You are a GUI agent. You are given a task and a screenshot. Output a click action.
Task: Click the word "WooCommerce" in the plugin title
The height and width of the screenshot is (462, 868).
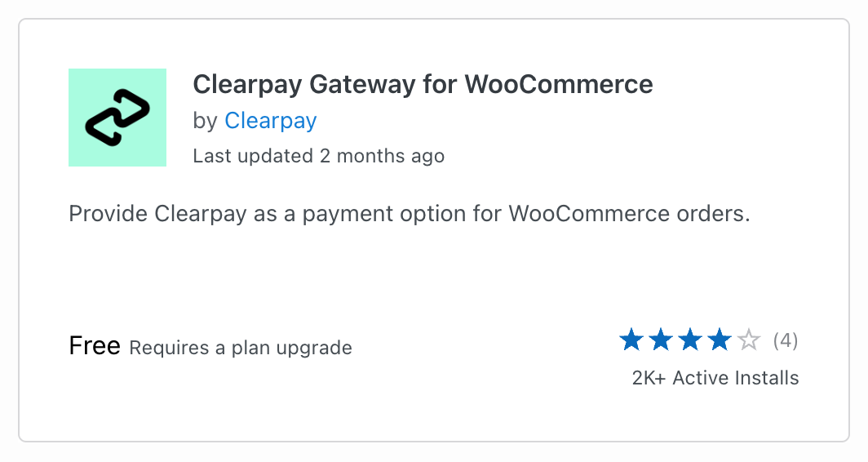(x=559, y=84)
